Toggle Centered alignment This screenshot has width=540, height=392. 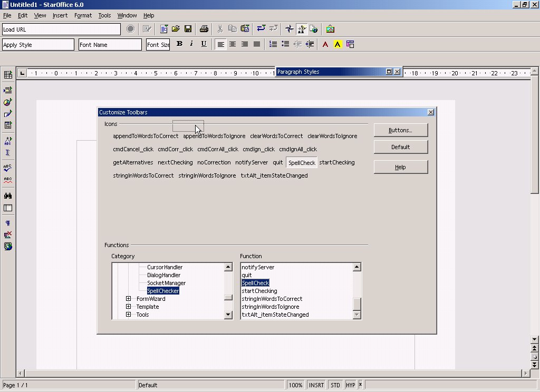pyautogui.click(x=233, y=44)
